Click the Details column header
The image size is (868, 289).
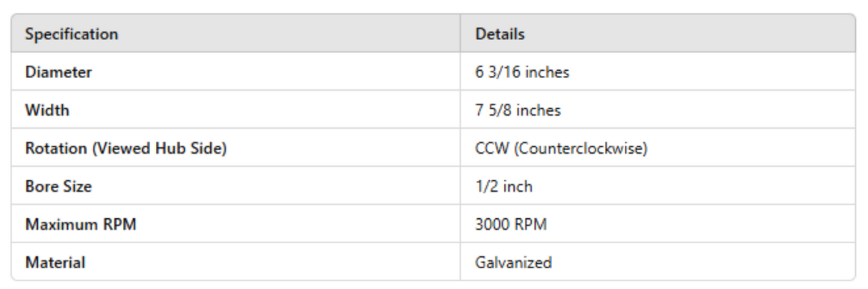(x=500, y=34)
